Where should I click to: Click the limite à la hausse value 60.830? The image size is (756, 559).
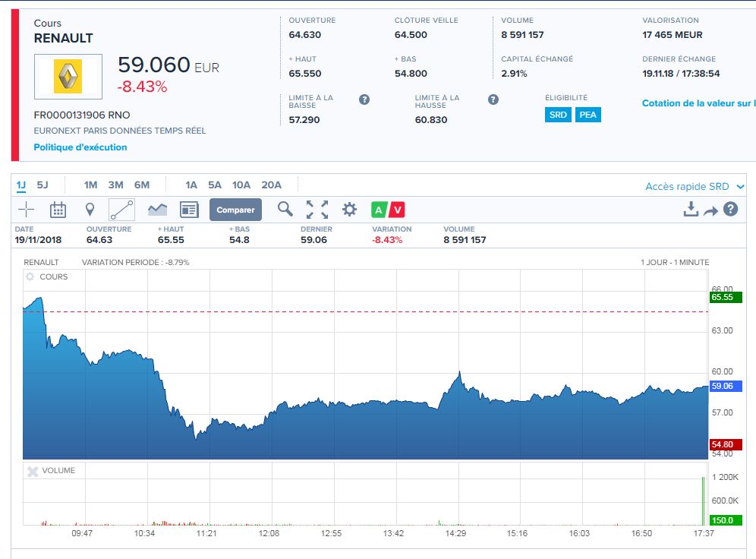[x=431, y=119]
